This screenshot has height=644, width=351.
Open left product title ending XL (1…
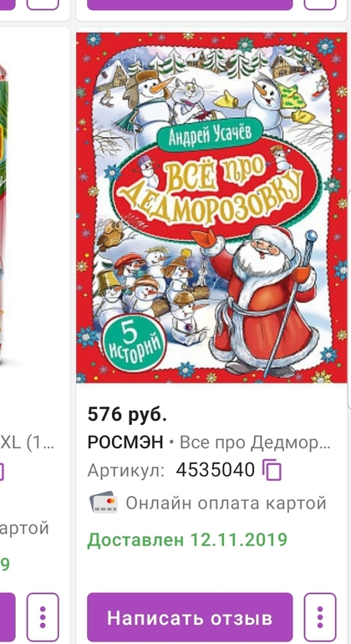(27, 442)
